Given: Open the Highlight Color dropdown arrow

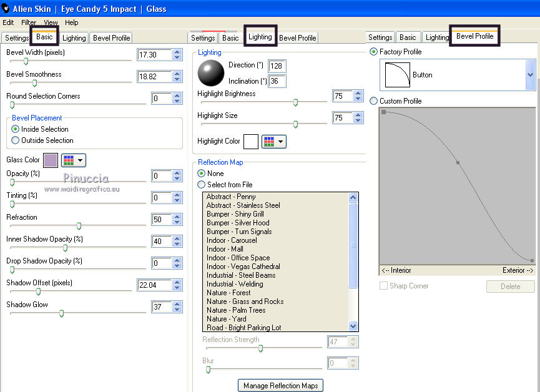Looking at the screenshot, I should pyautogui.click(x=282, y=142).
